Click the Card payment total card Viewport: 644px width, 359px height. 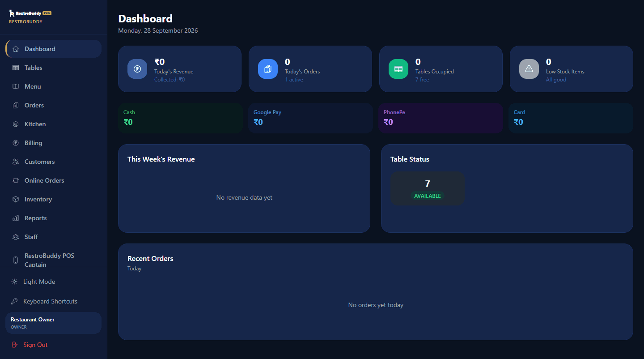tap(571, 118)
